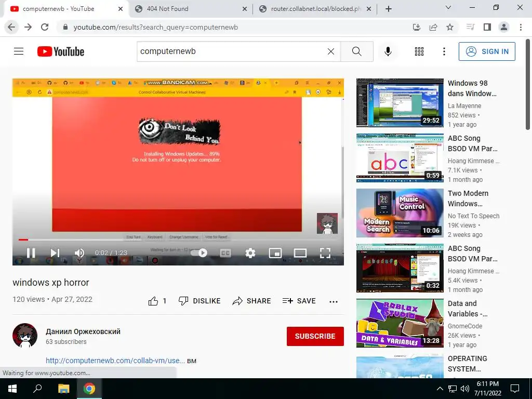Click the page vertical scrollbar
The width and height of the screenshot is (532, 399).
[528, 85]
